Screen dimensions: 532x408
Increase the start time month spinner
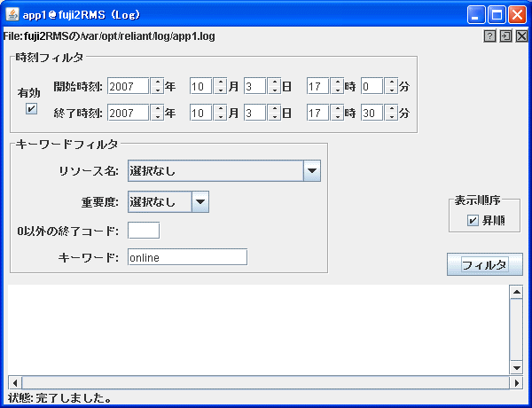click(220, 82)
